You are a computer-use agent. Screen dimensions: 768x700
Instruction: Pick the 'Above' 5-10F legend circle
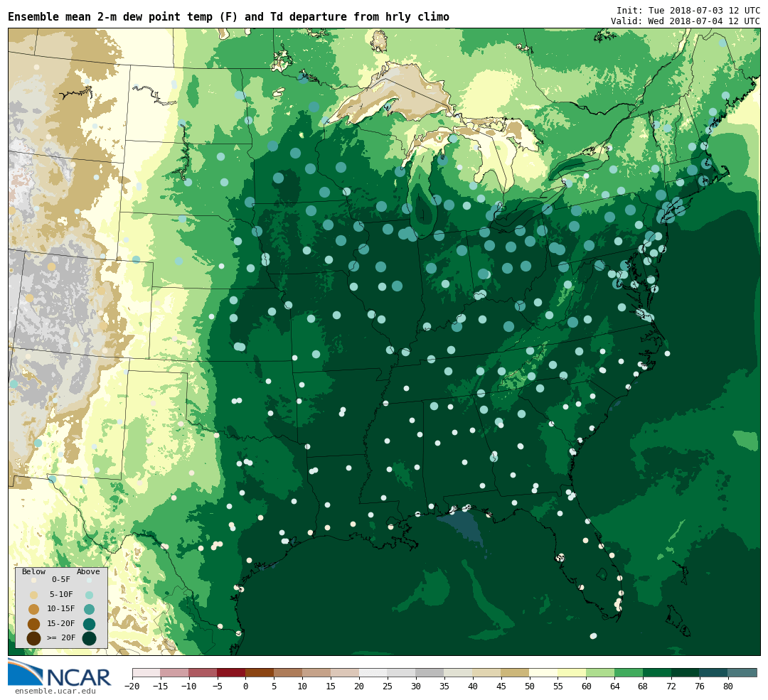coord(89,595)
